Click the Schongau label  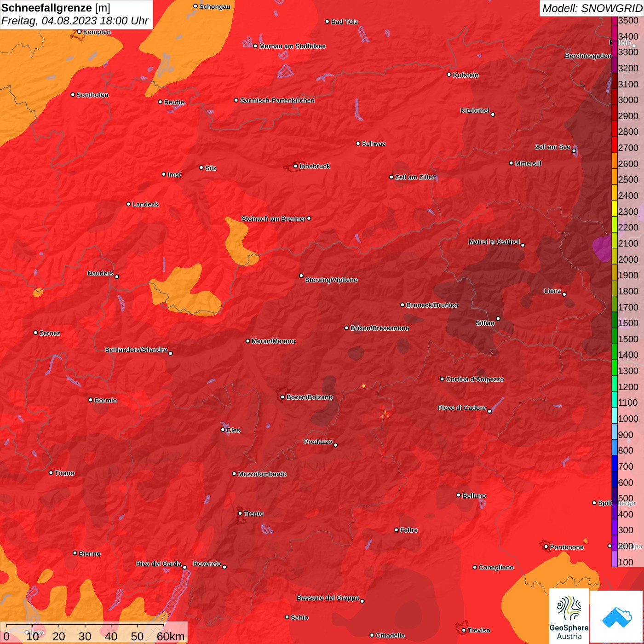214,6
